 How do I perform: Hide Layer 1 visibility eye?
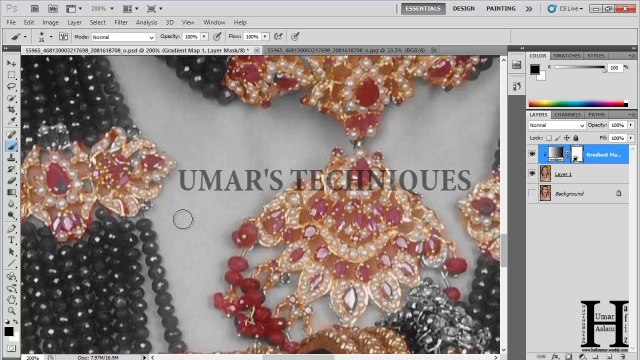tap(532, 173)
